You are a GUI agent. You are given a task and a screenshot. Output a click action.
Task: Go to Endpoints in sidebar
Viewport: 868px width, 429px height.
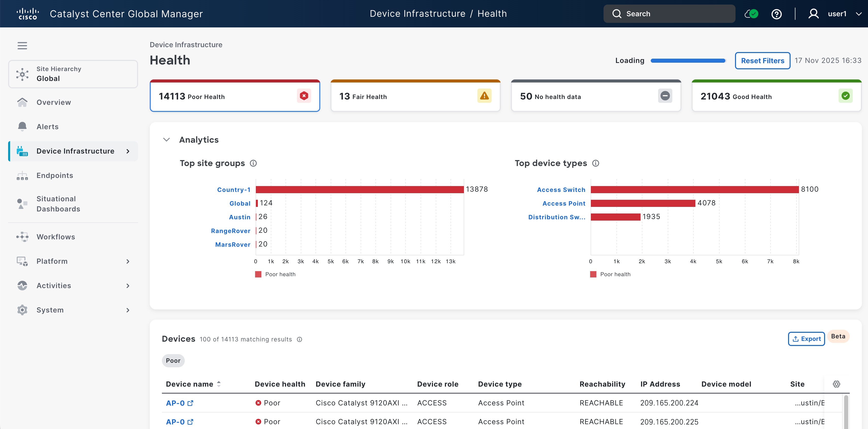[x=55, y=175]
